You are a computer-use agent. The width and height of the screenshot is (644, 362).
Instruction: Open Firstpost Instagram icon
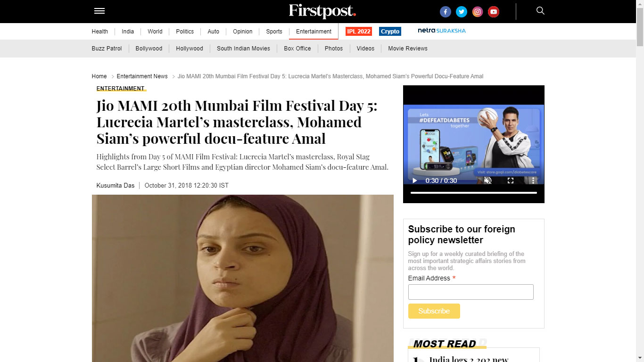[x=478, y=12]
